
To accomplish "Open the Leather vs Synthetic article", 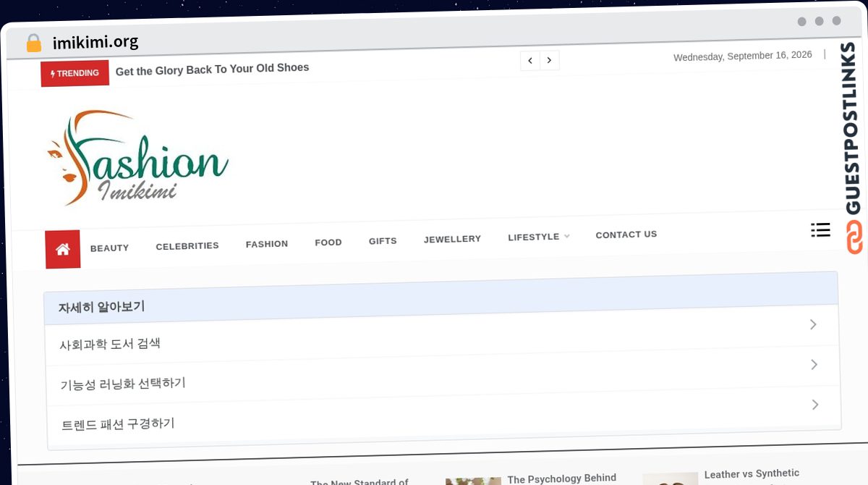I will (752, 474).
